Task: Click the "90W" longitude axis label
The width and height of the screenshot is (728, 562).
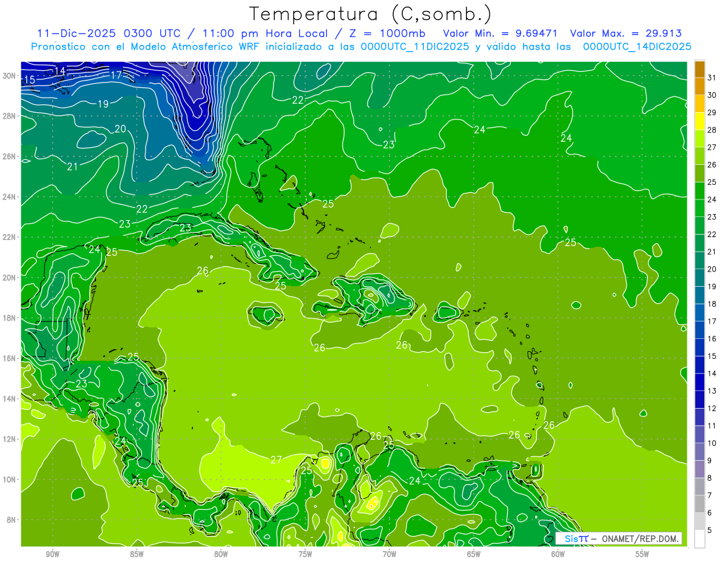Action: coord(52,554)
